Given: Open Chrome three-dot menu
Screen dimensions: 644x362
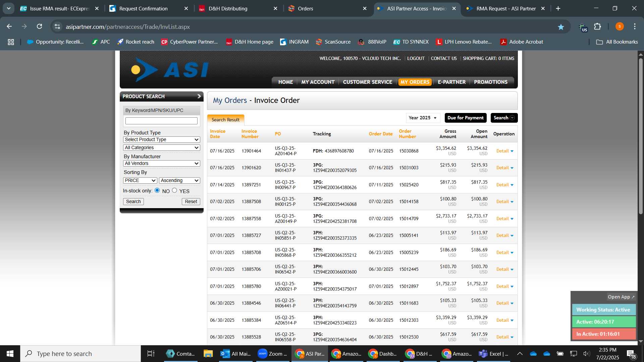Looking at the screenshot, I should [635, 26].
